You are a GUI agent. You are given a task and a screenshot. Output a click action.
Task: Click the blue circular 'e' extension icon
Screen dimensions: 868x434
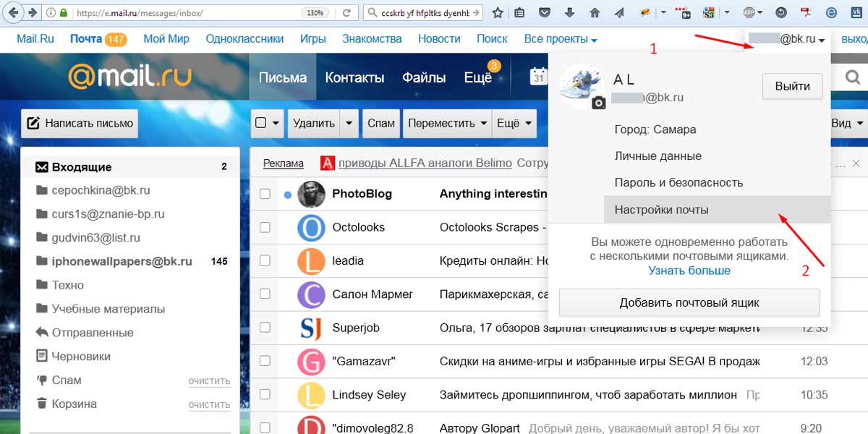830,12
